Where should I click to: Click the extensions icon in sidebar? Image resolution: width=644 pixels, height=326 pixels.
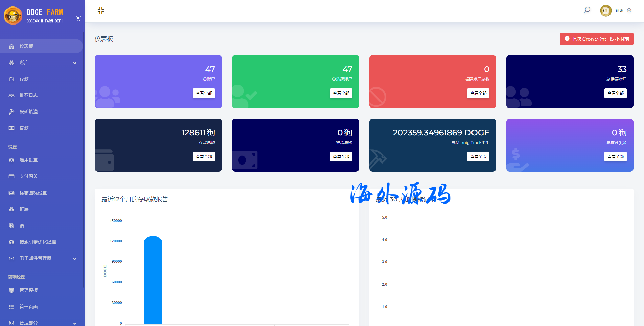pos(11,209)
